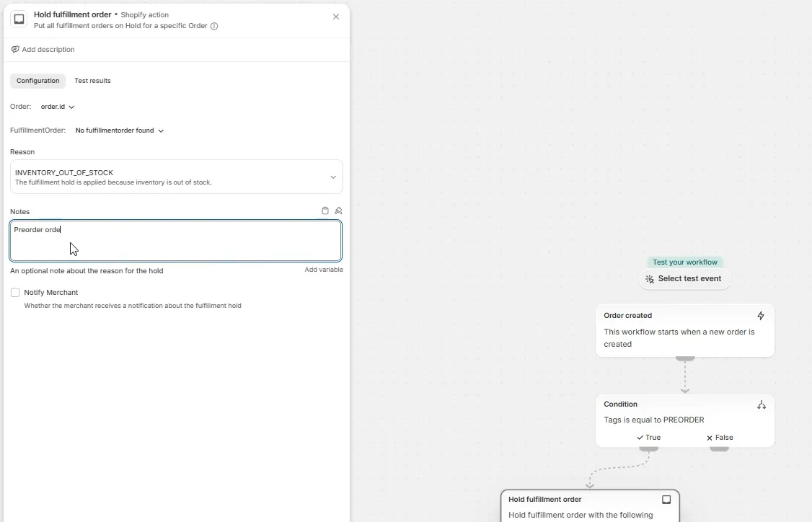The width and height of the screenshot is (812, 522).
Task: Expand the No fulfillmentorder found dropdown
Action: pyautogui.click(x=120, y=130)
